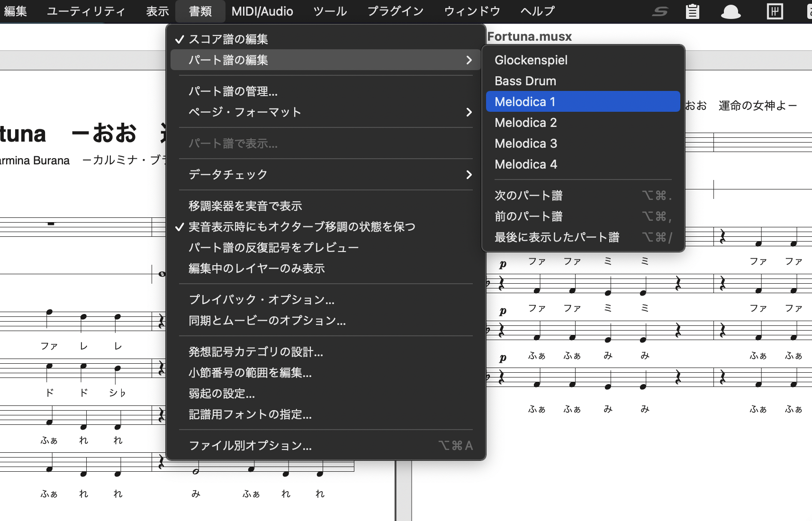Image resolution: width=812 pixels, height=521 pixels.
Task: Toggle パート譜の反復記号をプレビュー option
Action: point(326,248)
